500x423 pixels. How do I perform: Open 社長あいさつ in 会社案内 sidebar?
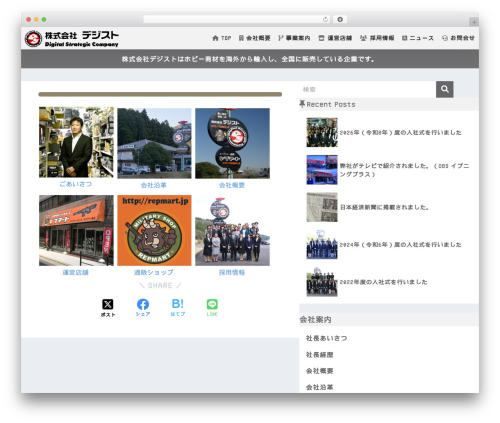point(327,338)
